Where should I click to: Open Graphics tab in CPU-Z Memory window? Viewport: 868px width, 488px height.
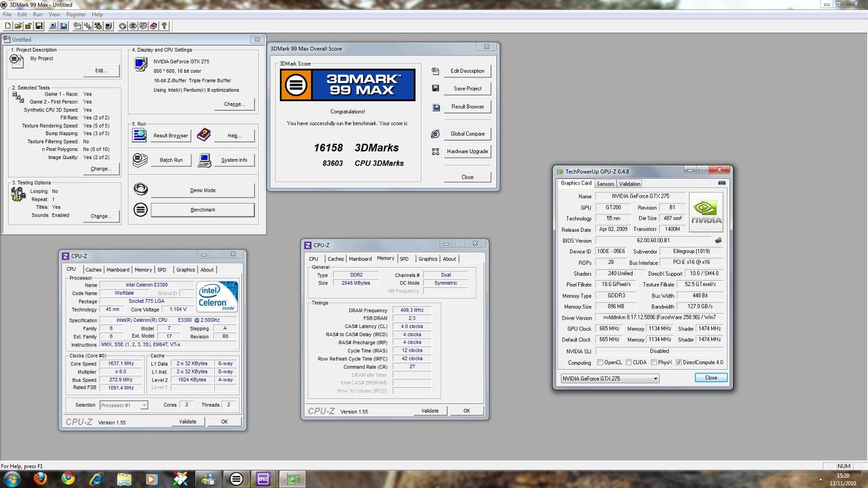tap(427, 259)
